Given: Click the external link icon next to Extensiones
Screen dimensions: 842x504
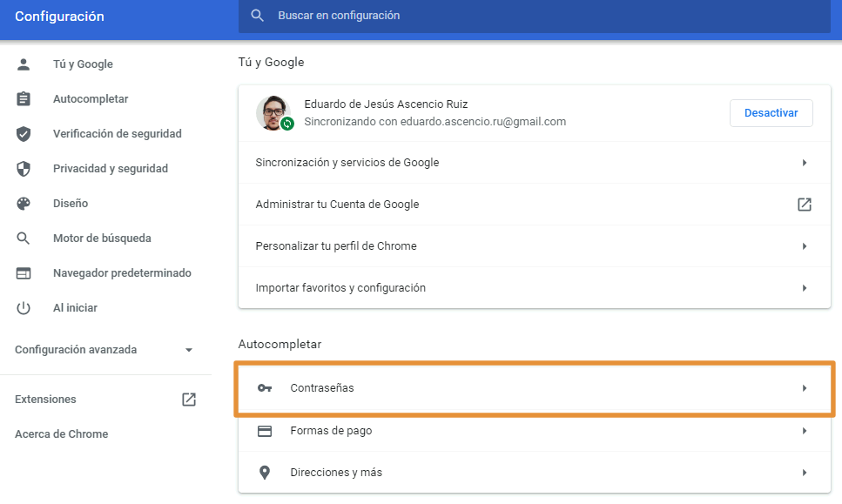Looking at the screenshot, I should pyautogui.click(x=189, y=400).
